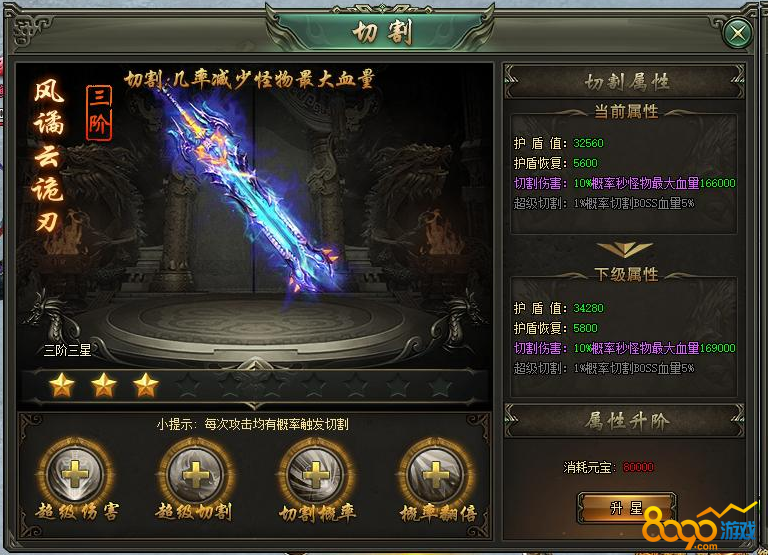Click the third gold star

click(146, 385)
